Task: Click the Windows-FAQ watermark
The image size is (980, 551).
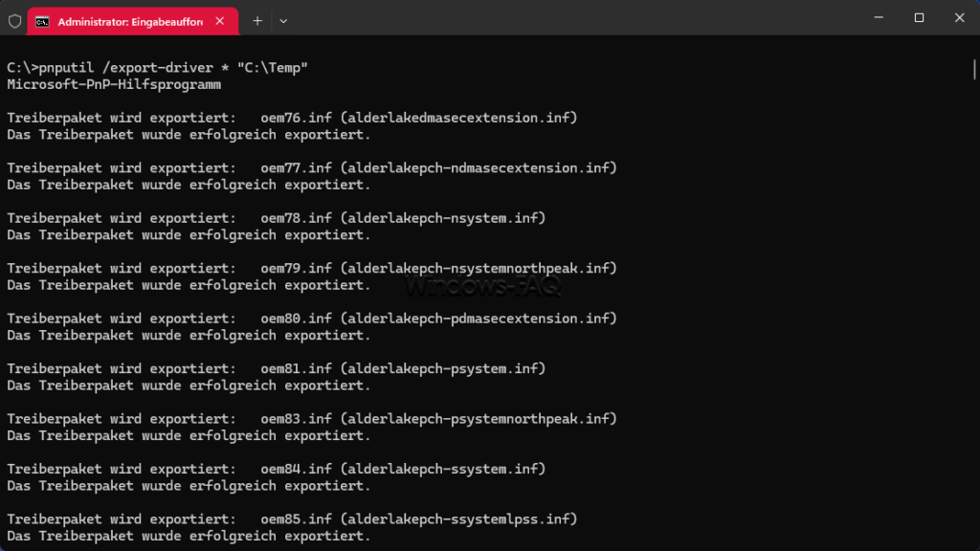Action: point(482,286)
